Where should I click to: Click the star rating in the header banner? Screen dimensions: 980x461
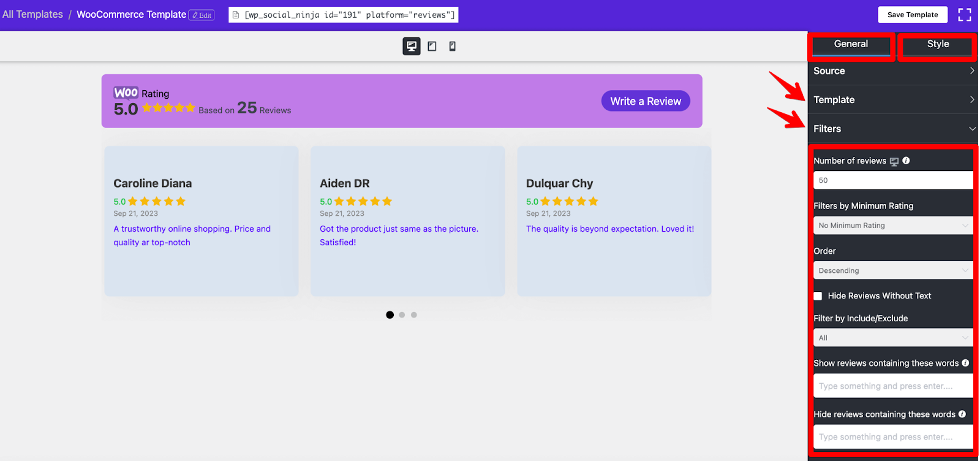pyautogui.click(x=168, y=108)
